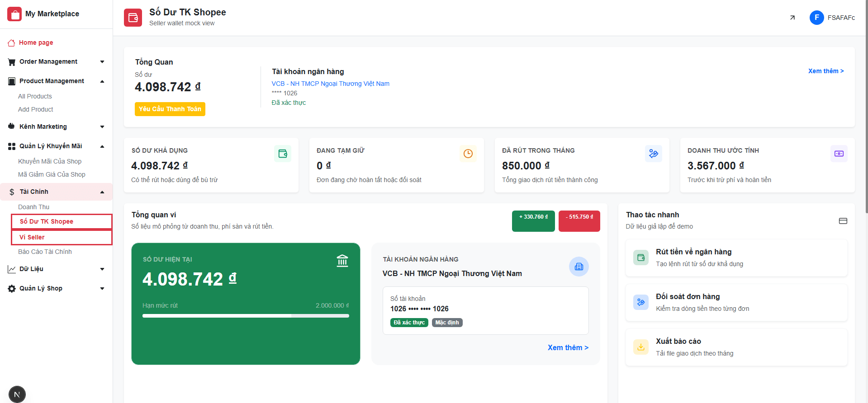Screen dimensions: 868x403
Task: Click the Xuất báo cáo quick action
Action: (x=736, y=347)
